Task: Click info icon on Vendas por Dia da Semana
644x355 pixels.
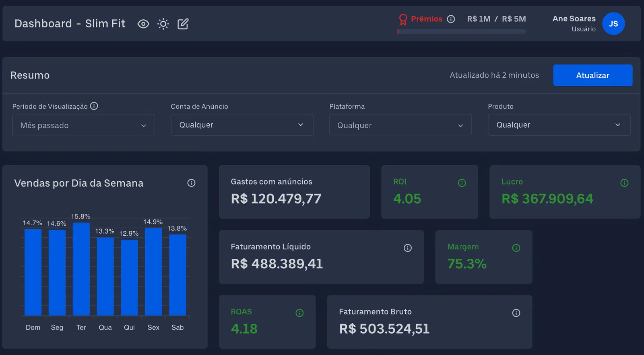Action: click(x=191, y=183)
